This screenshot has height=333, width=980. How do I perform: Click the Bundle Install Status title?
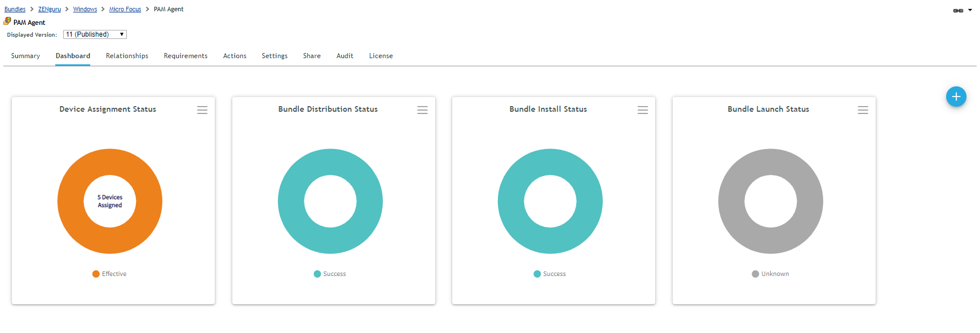[x=548, y=109]
